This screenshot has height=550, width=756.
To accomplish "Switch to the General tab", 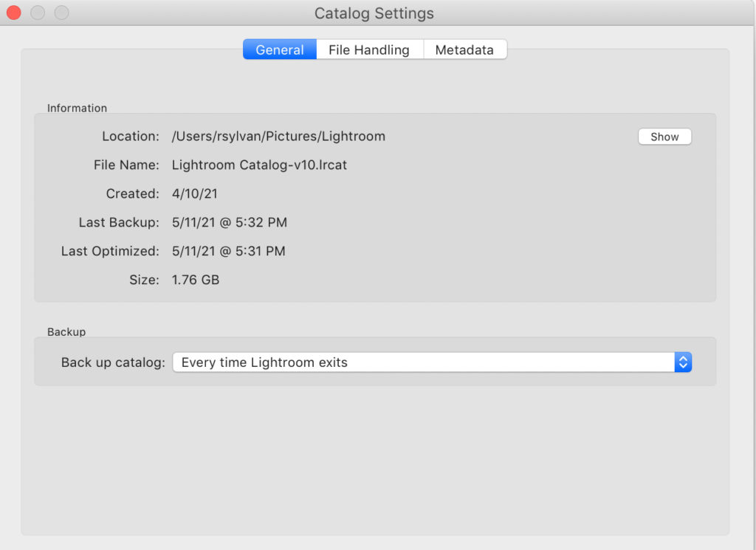I will pos(280,50).
